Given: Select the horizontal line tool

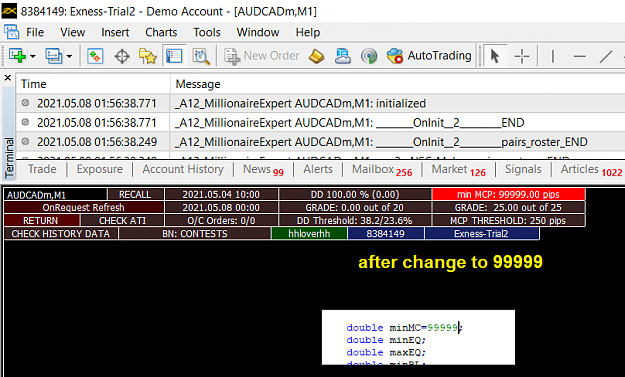Looking at the screenshot, I should [x=580, y=56].
